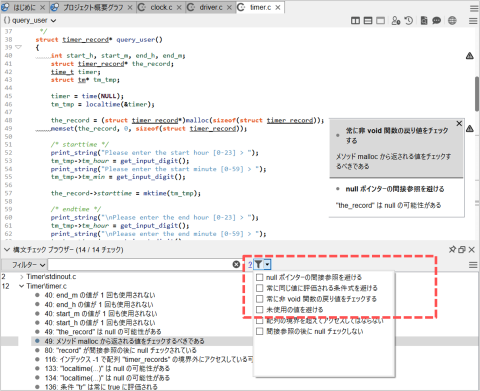Click the filter help question mark link
This screenshot has width=480, height=391.
click(250, 265)
